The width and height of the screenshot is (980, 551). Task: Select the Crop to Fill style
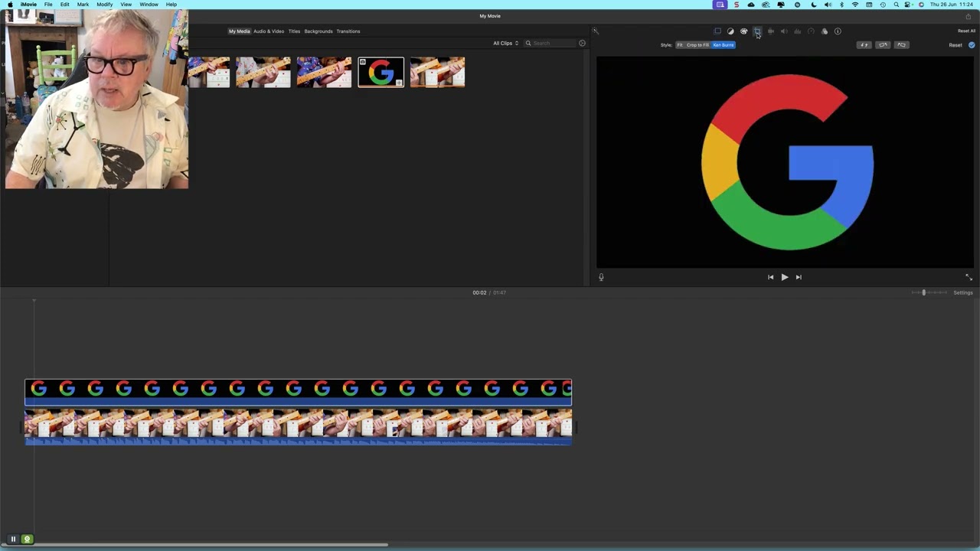pyautogui.click(x=697, y=45)
